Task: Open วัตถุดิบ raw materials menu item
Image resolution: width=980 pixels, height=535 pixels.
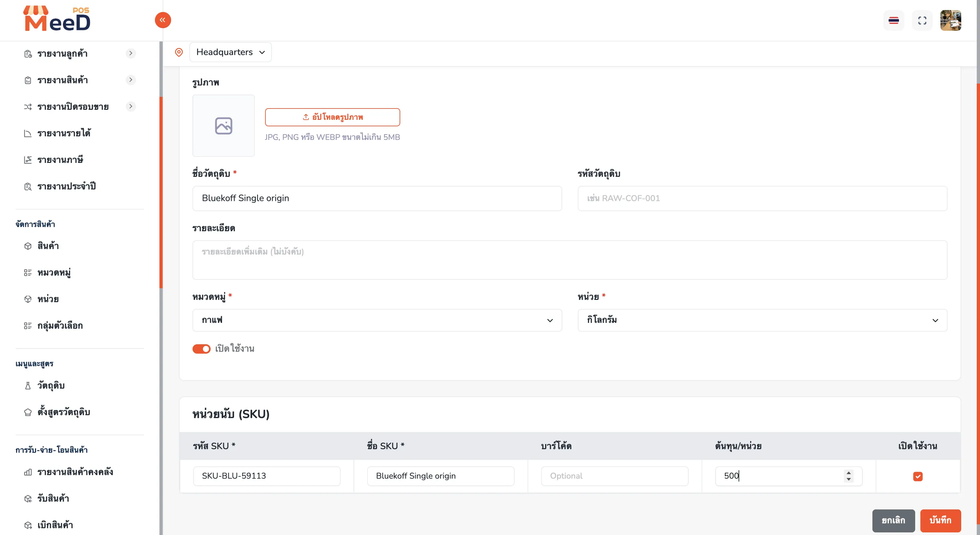Action: click(51, 386)
